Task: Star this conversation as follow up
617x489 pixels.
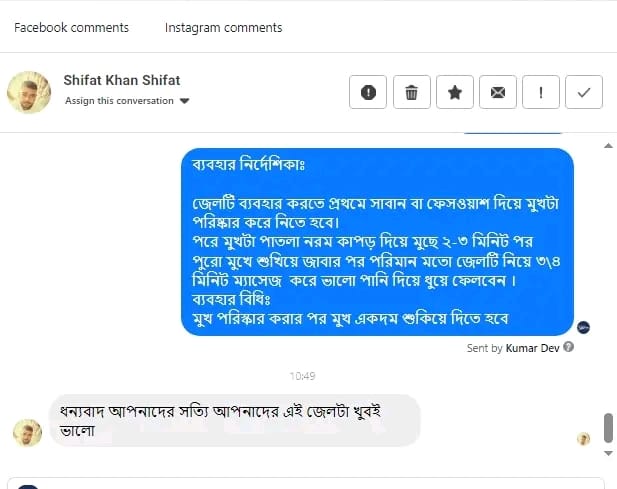Action: (x=454, y=92)
